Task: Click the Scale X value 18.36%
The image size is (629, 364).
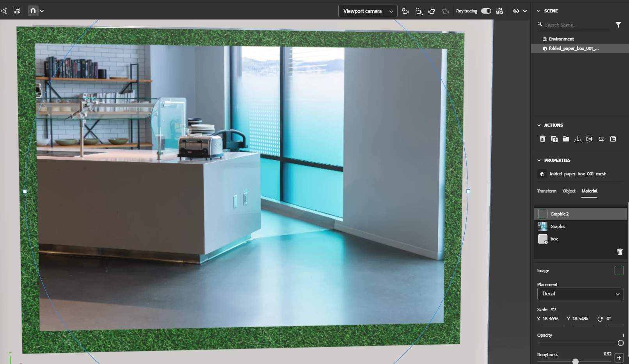Action: pos(551,319)
